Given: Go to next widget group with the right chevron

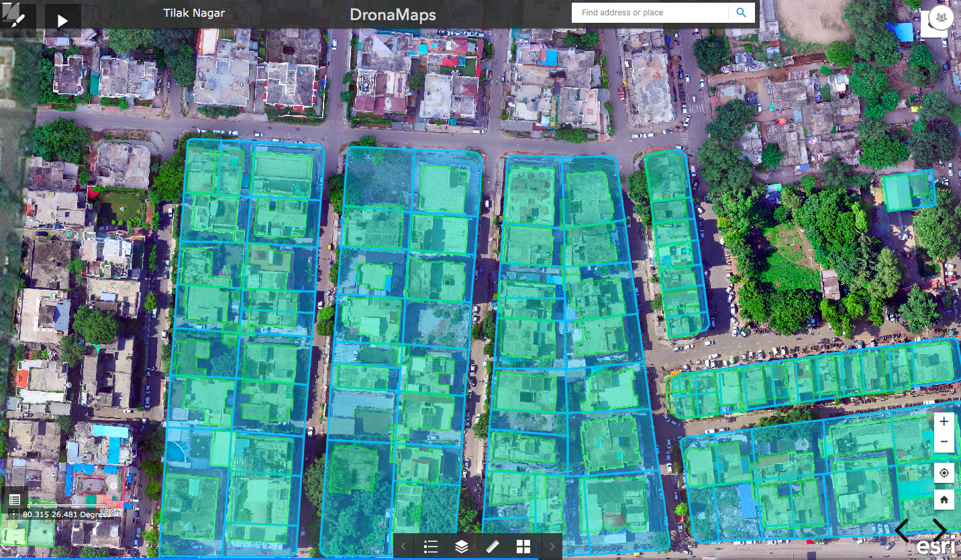Looking at the screenshot, I should point(552,547).
